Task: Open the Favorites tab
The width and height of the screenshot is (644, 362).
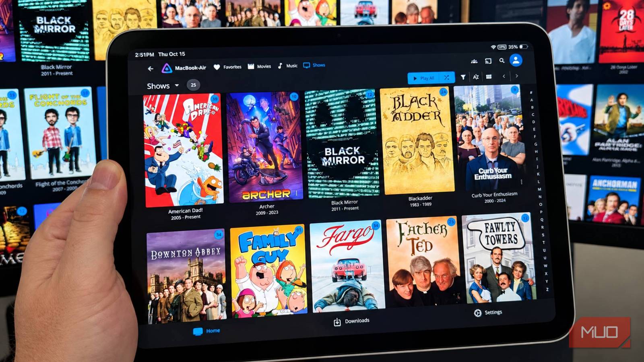Action: pyautogui.click(x=227, y=67)
